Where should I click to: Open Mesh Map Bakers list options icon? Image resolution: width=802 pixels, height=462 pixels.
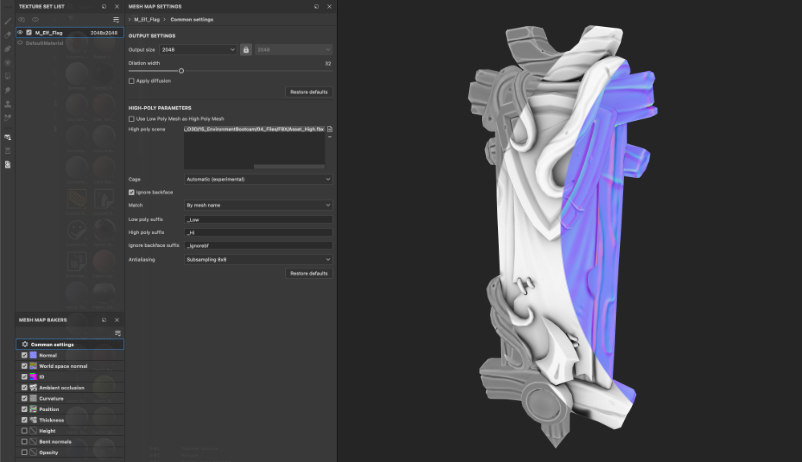(118, 333)
